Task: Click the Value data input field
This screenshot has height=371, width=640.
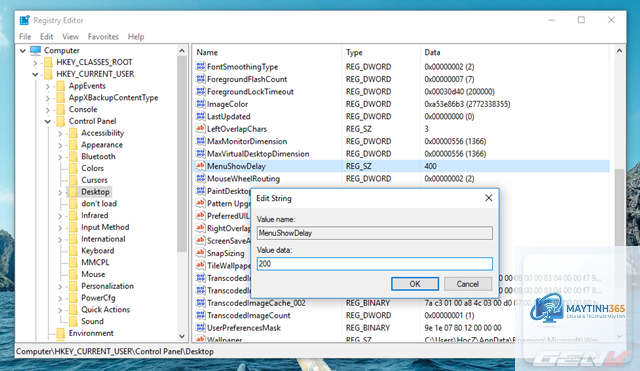Action: (374, 264)
